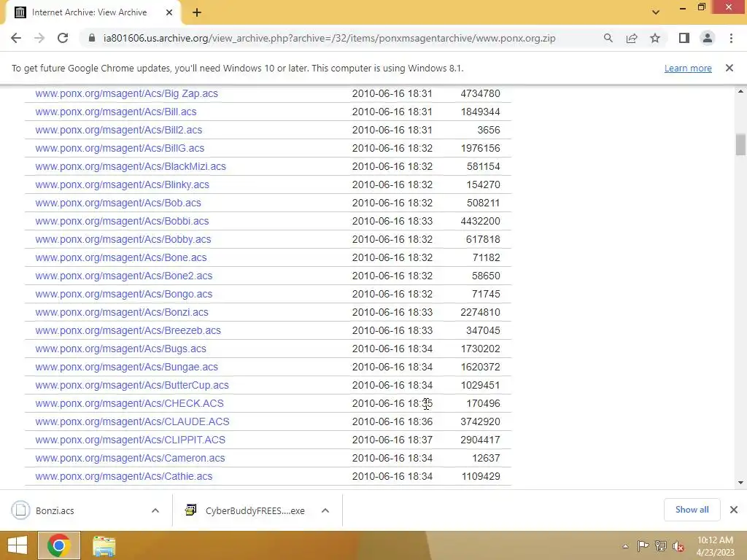Open the network status tray icon
Image resolution: width=747 pixels, height=560 pixels.
(x=661, y=545)
